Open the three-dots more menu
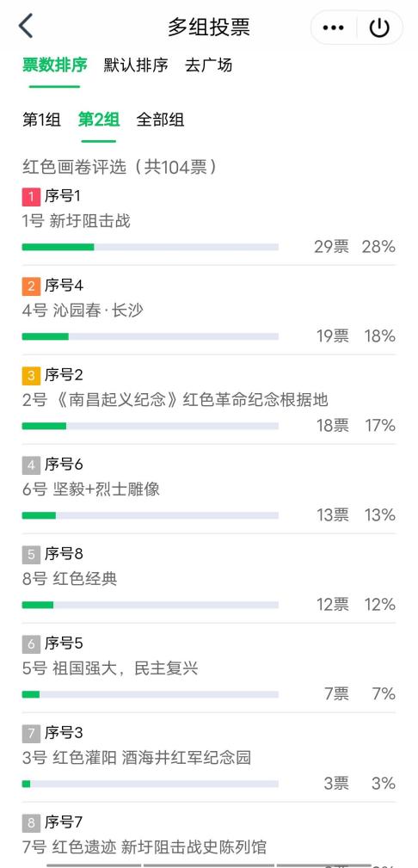418x868 pixels. coord(334,28)
